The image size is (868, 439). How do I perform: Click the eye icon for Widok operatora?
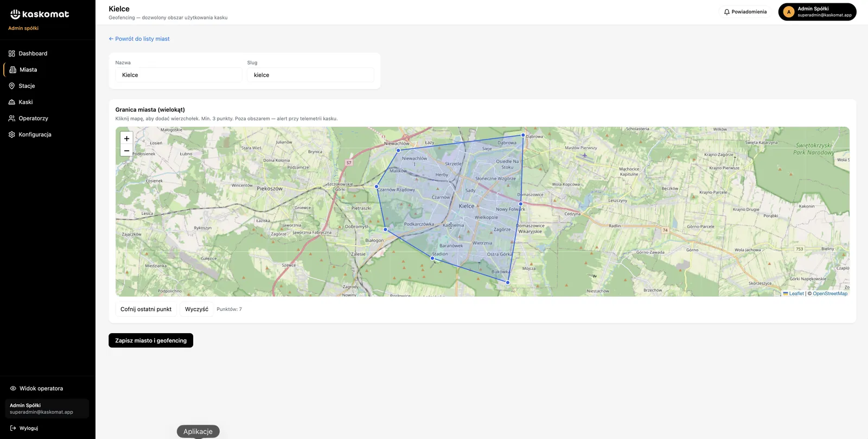(13, 389)
